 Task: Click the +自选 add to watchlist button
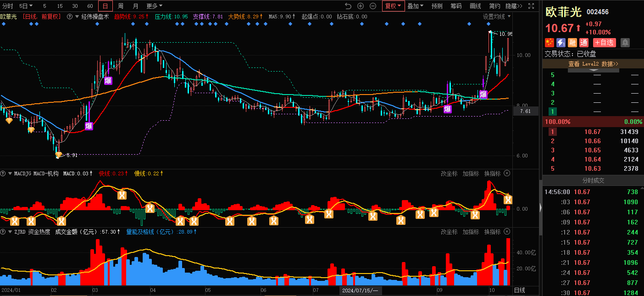click(604, 43)
